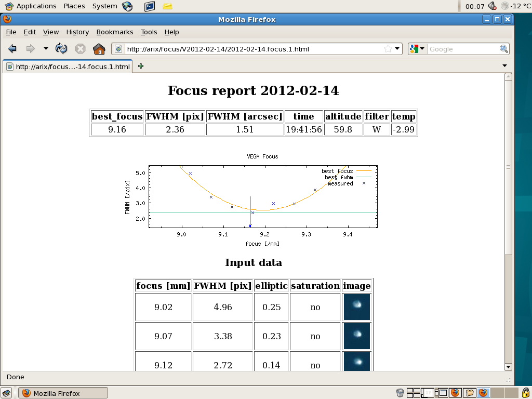Screen dimensions: 532x399
Task: Click the time value 19:41:56
Action: pyautogui.click(x=303, y=129)
